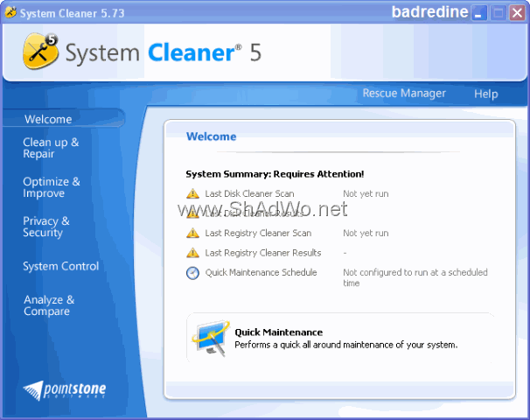Click 'Performs a quick all around maintenance' description
This screenshot has height=420, width=530.
tap(346, 345)
